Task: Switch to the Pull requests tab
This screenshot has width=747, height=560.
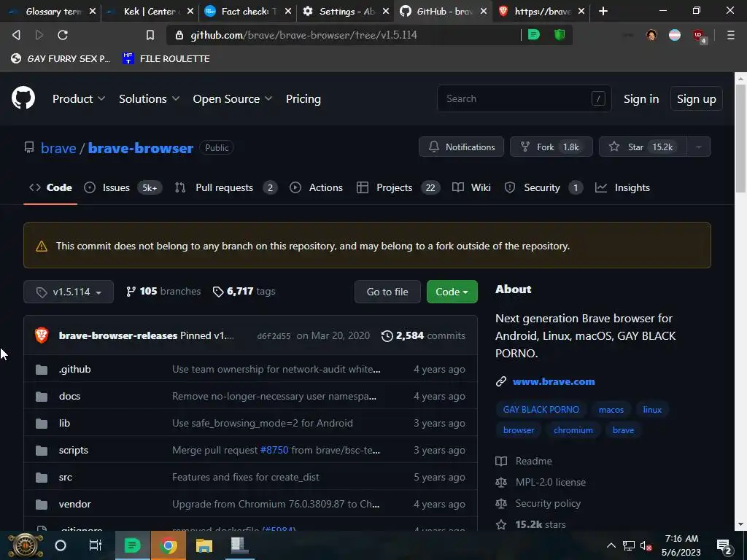Action: [x=226, y=187]
